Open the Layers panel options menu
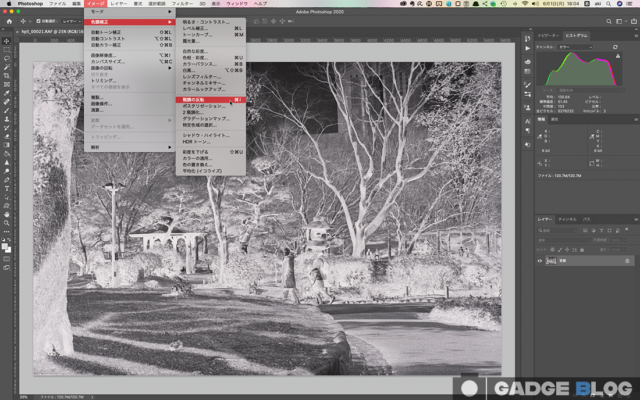640x400 pixels. (636, 220)
